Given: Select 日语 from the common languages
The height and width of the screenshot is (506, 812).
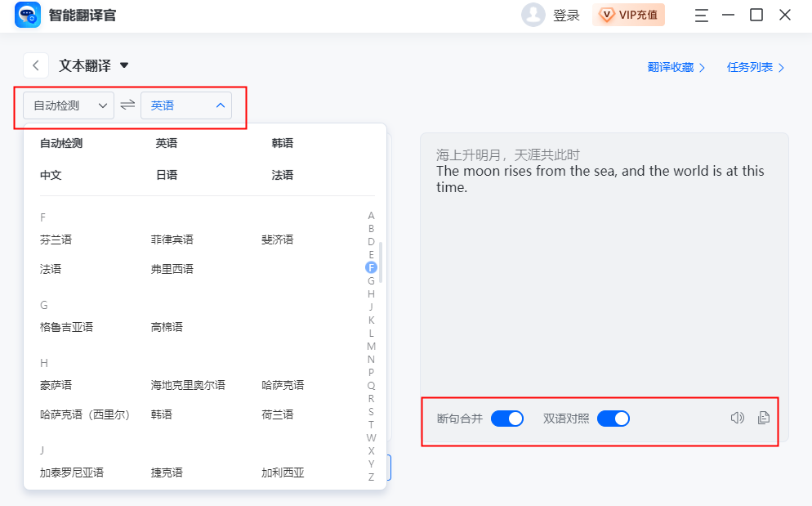Looking at the screenshot, I should point(167,175).
